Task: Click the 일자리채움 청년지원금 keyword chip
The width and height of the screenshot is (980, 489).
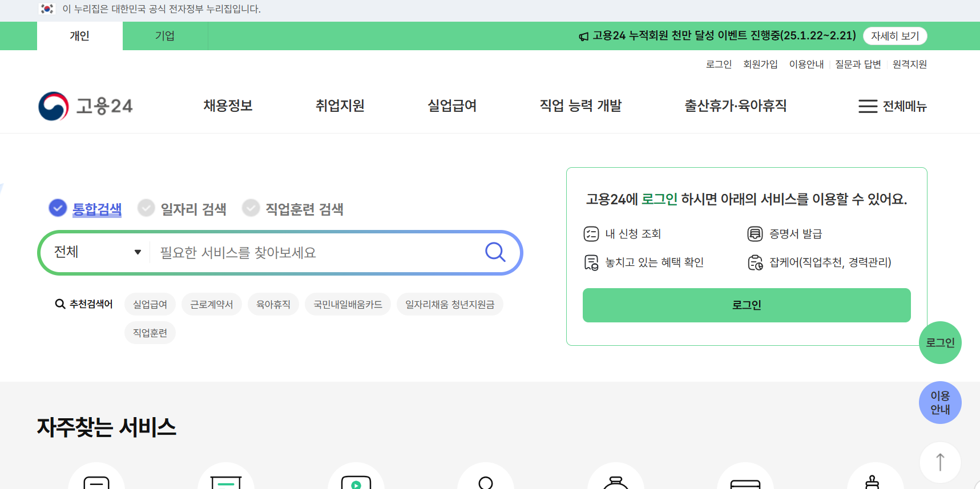Action: pyautogui.click(x=450, y=304)
